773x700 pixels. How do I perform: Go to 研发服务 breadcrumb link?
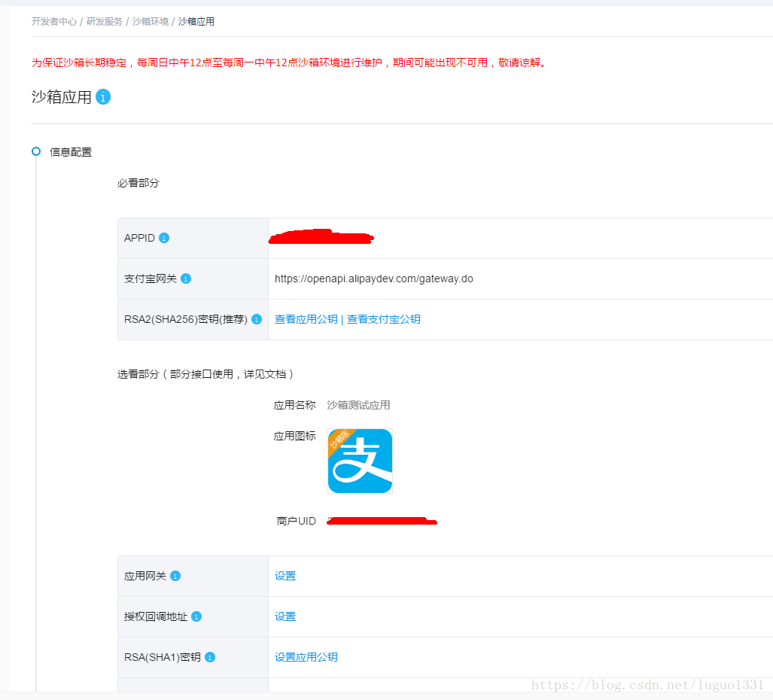[105, 22]
